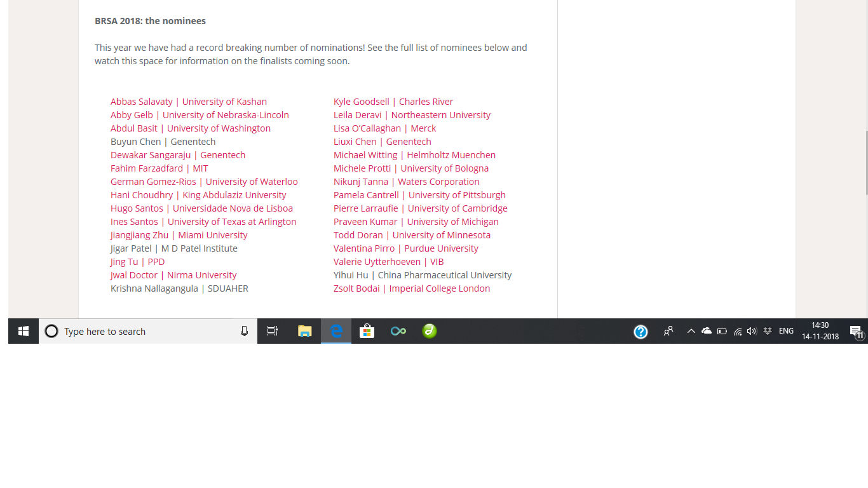The image size is (868, 488).
Task: Click the Task View icon in taskbar
Action: click(x=273, y=331)
